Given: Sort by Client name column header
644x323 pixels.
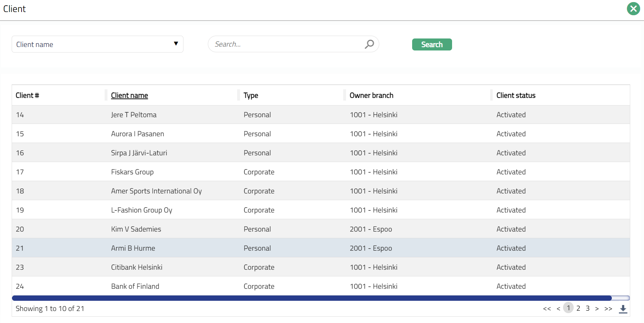Looking at the screenshot, I should point(129,95).
